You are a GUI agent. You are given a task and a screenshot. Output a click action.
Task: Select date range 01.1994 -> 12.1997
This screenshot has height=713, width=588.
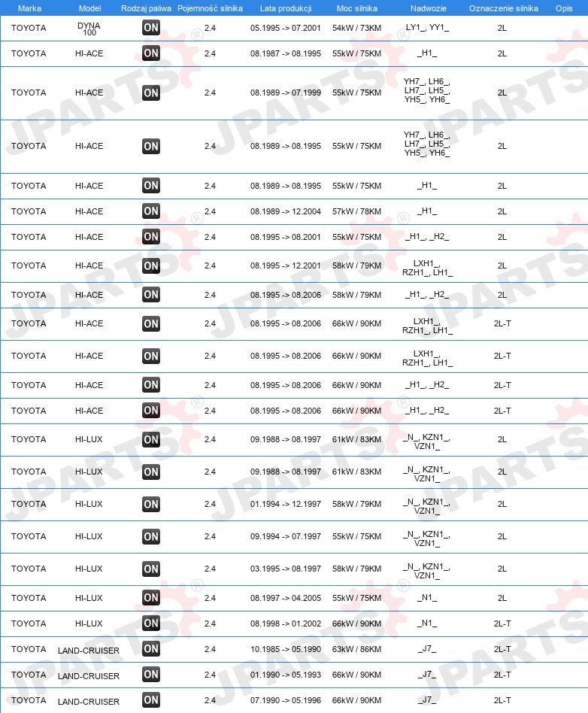286,504
